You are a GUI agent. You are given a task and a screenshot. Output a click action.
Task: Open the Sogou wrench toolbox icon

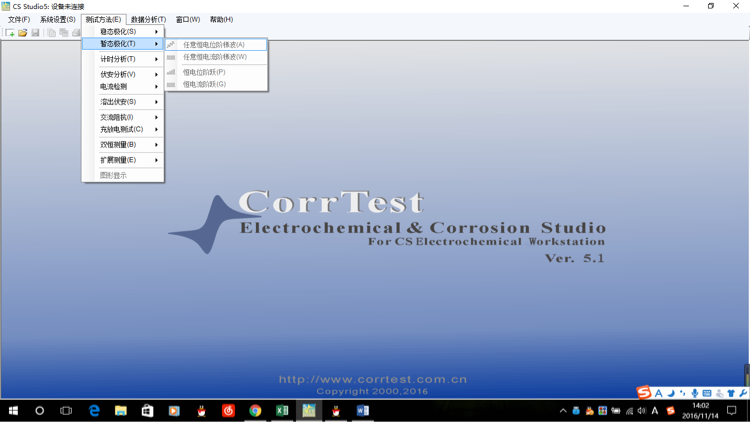click(743, 393)
